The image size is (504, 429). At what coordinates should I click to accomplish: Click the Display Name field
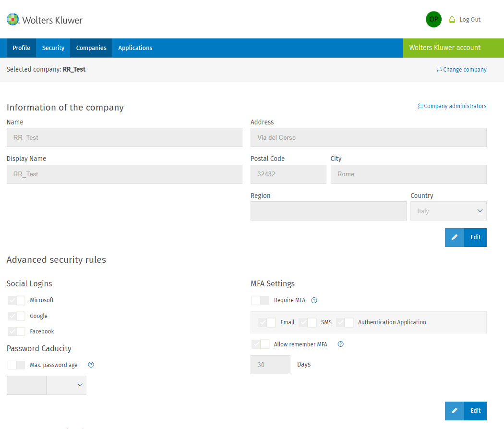click(x=124, y=174)
